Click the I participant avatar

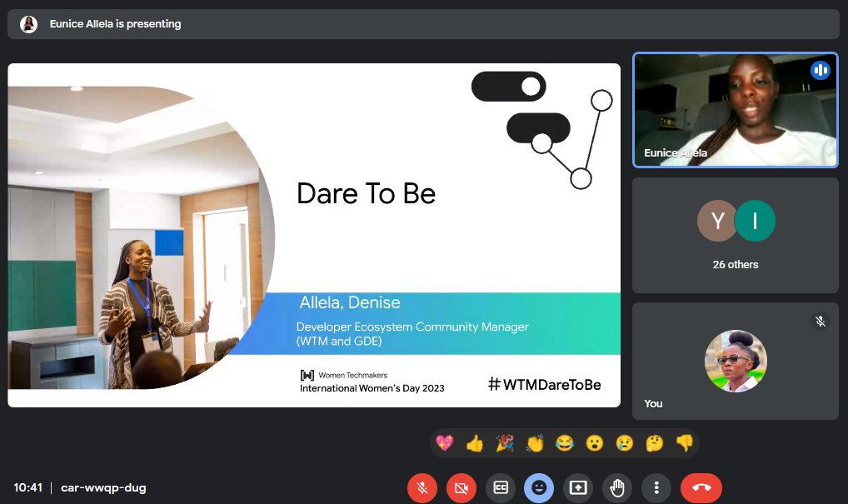(x=755, y=221)
